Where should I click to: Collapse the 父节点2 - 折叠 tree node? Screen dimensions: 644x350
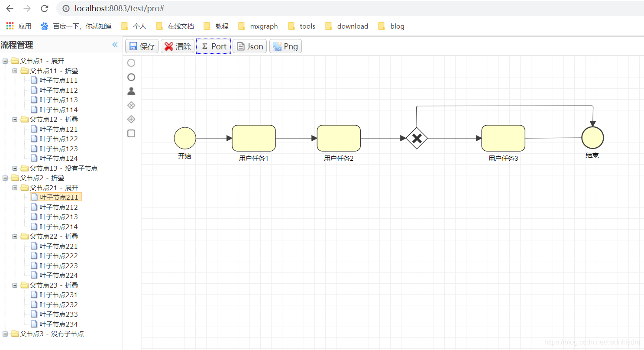[x=5, y=178]
